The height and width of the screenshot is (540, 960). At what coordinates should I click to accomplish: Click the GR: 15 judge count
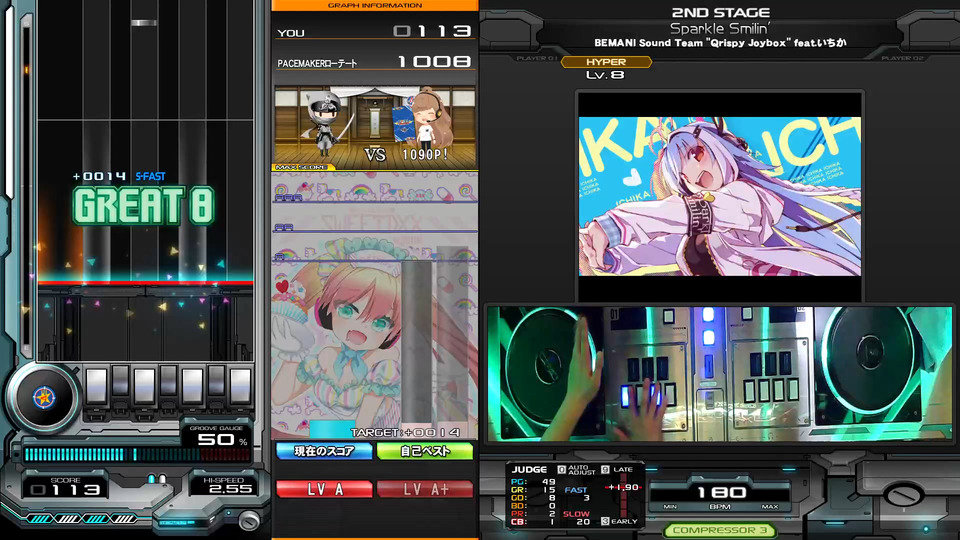[533, 490]
